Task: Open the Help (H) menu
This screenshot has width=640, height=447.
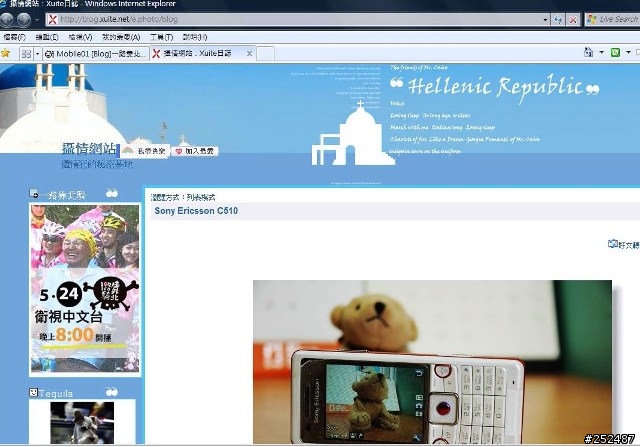Action: 195,37
